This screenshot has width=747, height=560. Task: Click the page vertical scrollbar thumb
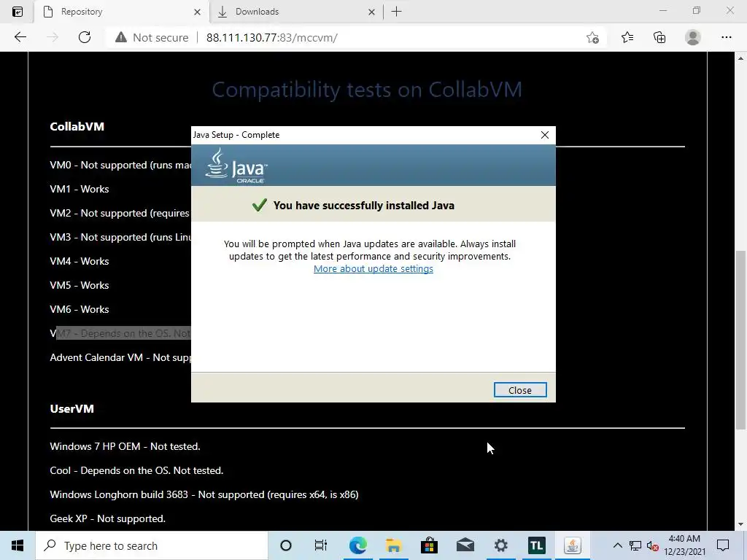pyautogui.click(x=740, y=340)
